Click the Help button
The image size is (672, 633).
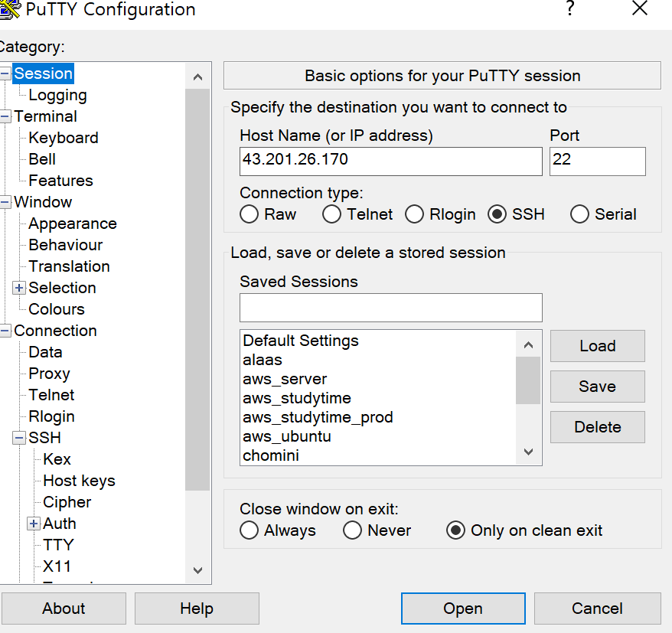(197, 609)
